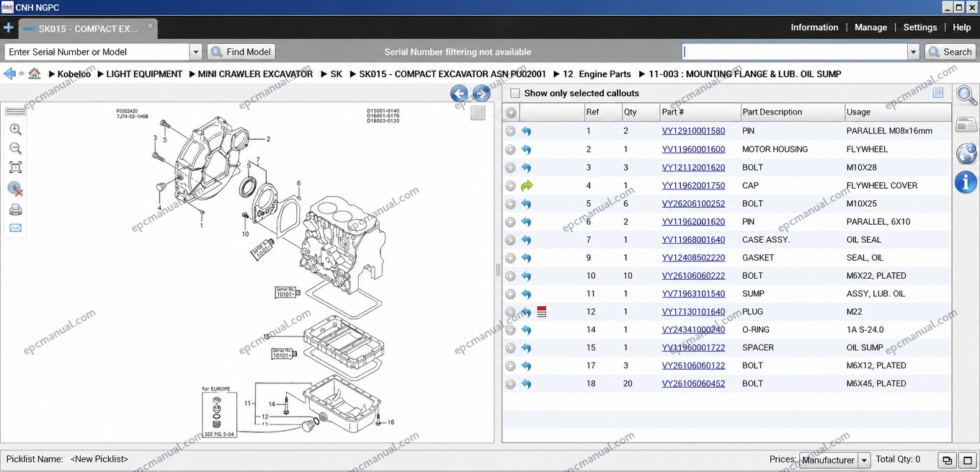Screen dimensions: 980x472
Task: Open the Manage menu
Action: tap(870, 27)
